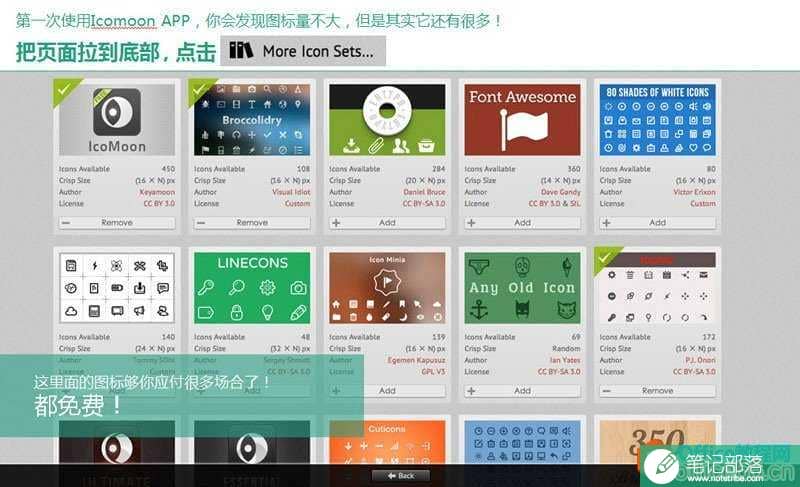Open author link Victor Erixon
Viewport: 800px width, 487px height.
(x=694, y=192)
